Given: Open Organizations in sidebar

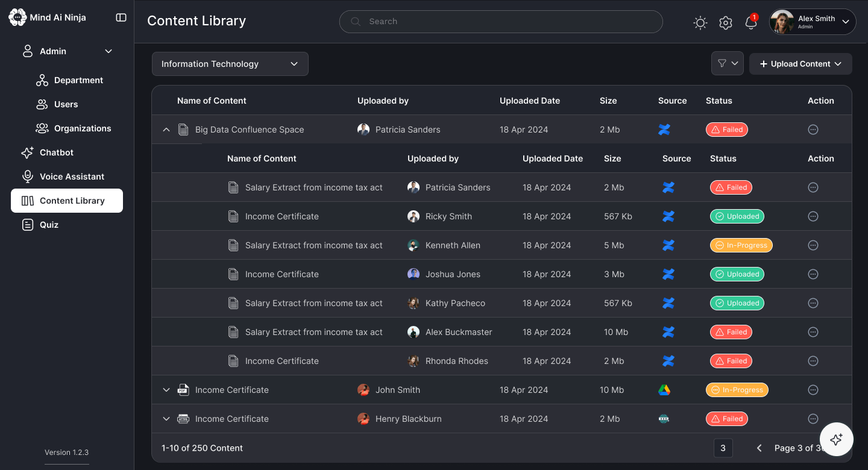Looking at the screenshot, I should pos(74,128).
